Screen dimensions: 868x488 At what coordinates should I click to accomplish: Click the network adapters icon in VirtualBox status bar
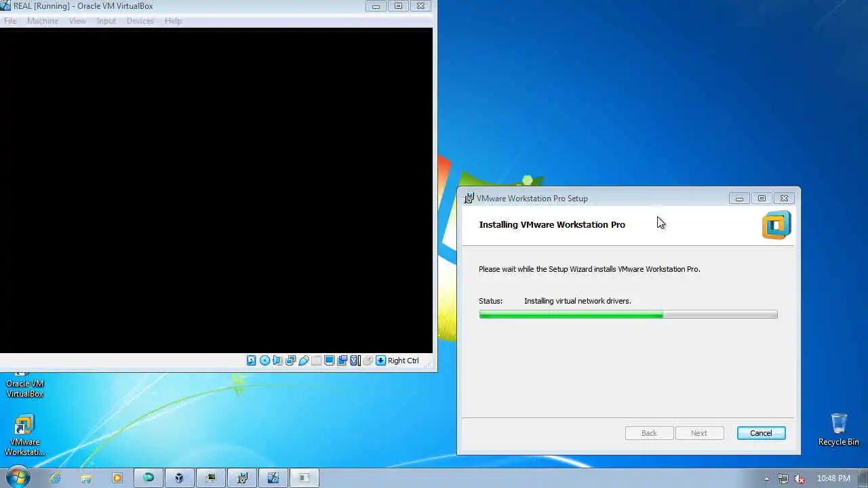click(x=290, y=361)
